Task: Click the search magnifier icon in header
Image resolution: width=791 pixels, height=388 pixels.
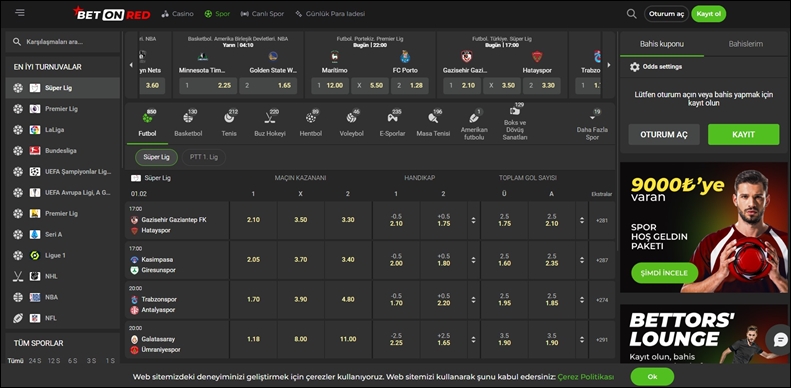Action: pyautogui.click(x=632, y=14)
